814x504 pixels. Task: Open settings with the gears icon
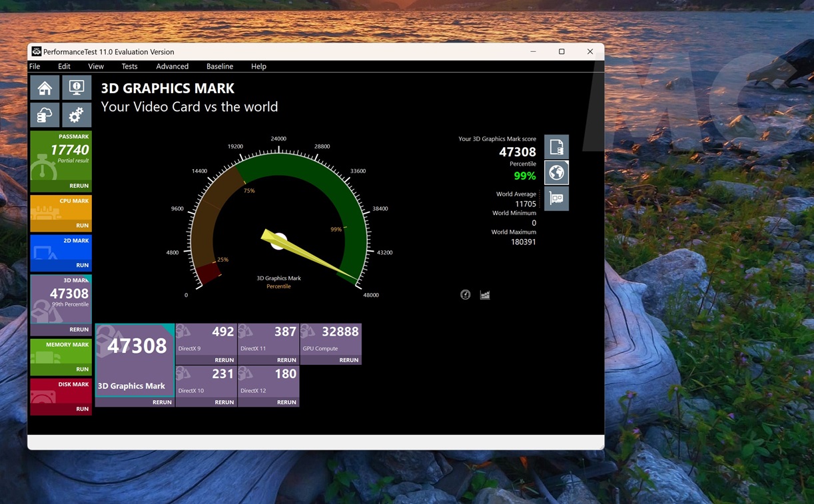77,115
